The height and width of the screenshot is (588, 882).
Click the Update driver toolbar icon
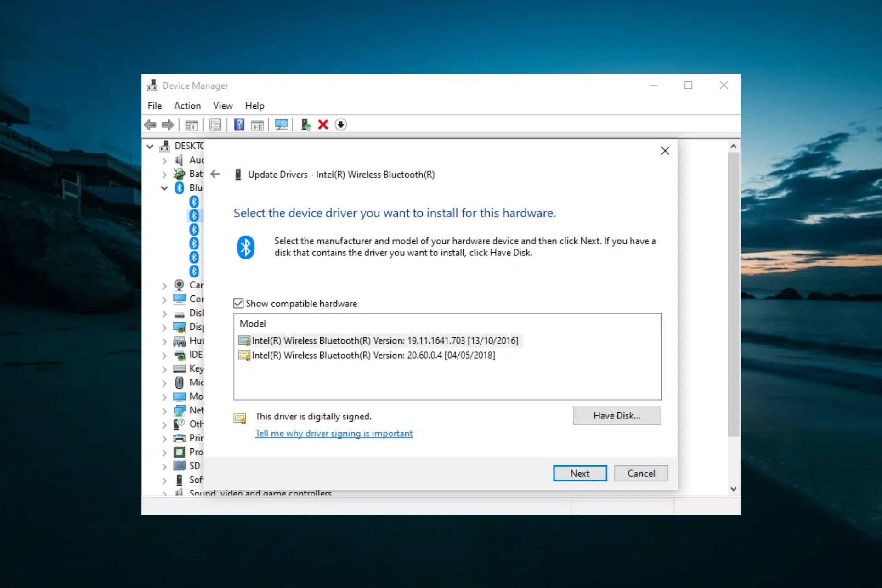point(305,124)
